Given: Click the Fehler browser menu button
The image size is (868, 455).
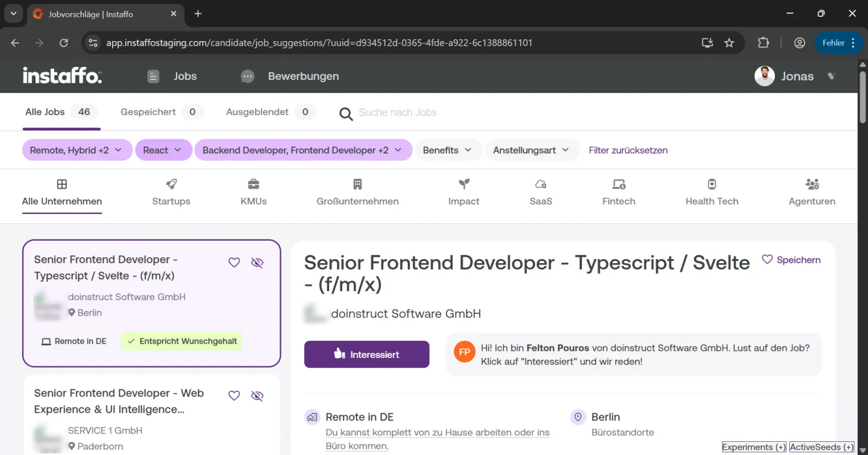Looking at the screenshot, I should pyautogui.click(x=839, y=43).
